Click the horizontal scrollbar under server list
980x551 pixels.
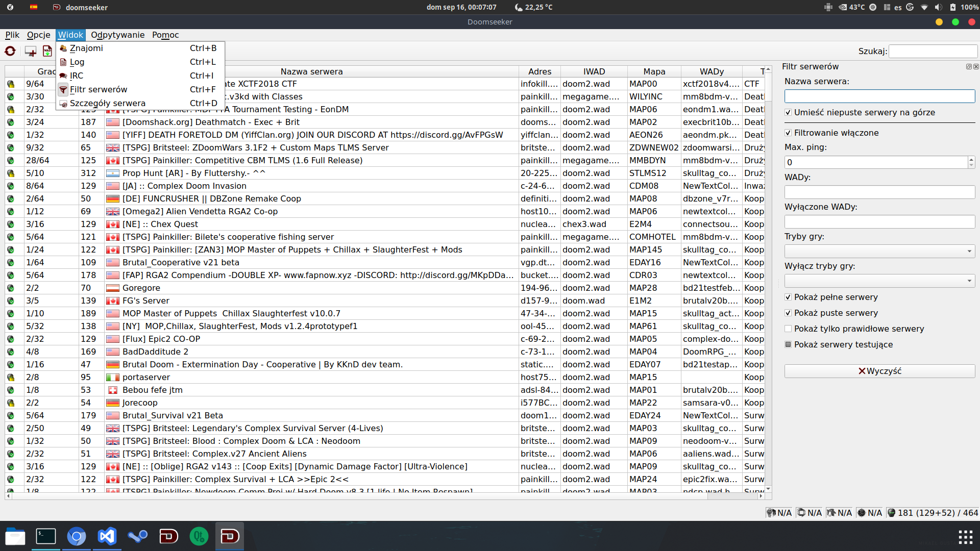click(x=383, y=496)
